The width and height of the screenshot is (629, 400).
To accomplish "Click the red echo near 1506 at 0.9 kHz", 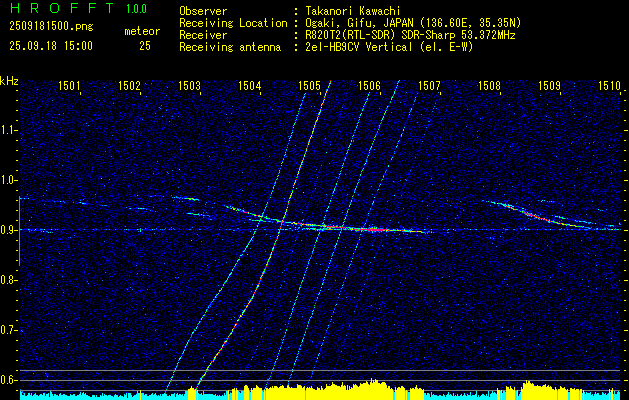I will pyautogui.click(x=373, y=229).
